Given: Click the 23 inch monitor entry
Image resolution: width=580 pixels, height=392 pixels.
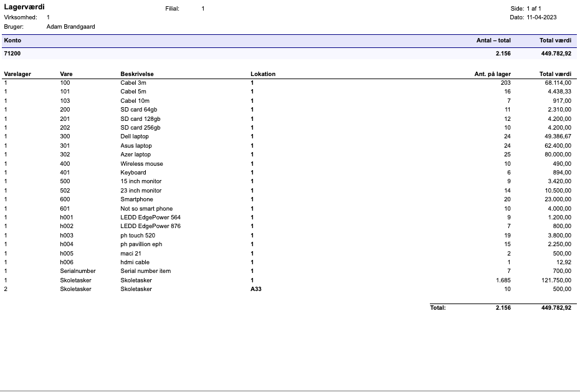Looking at the screenshot, I should point(141,191).
